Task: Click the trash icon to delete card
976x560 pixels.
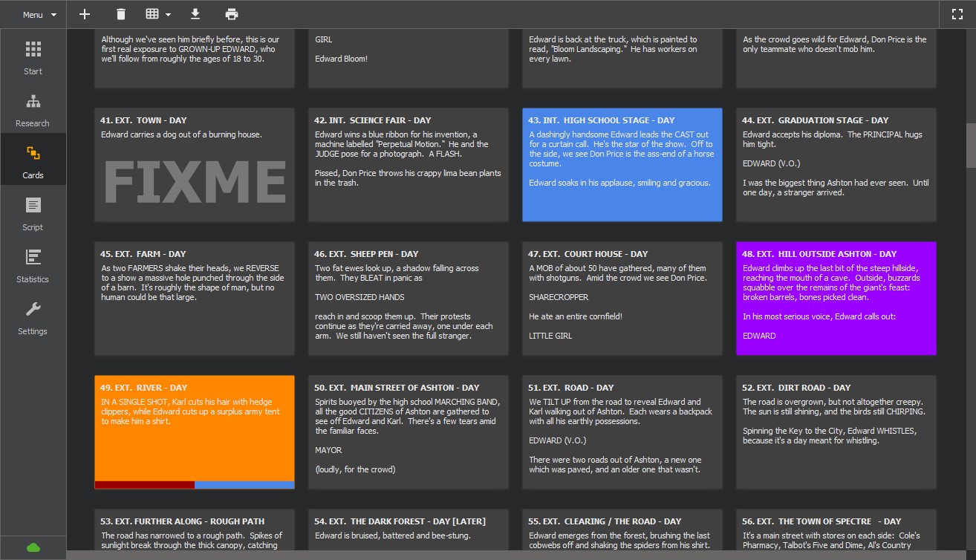Action: click(x=121, y=14)
